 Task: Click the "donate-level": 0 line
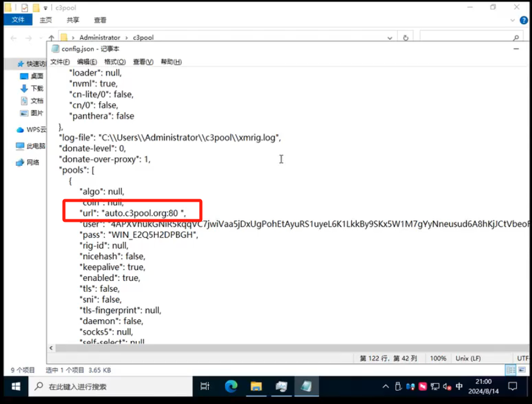click(x=93, y=149)
